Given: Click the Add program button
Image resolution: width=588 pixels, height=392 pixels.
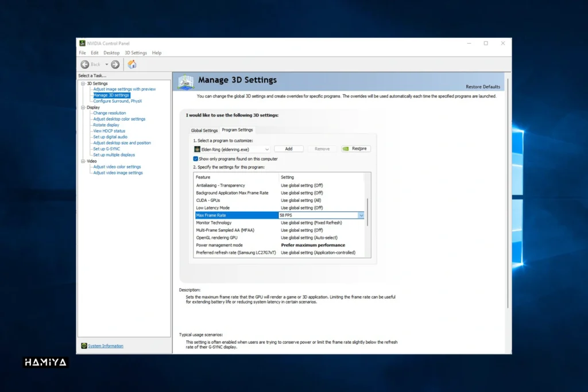Looking at the screenshot, I should [x=289, y=149].
